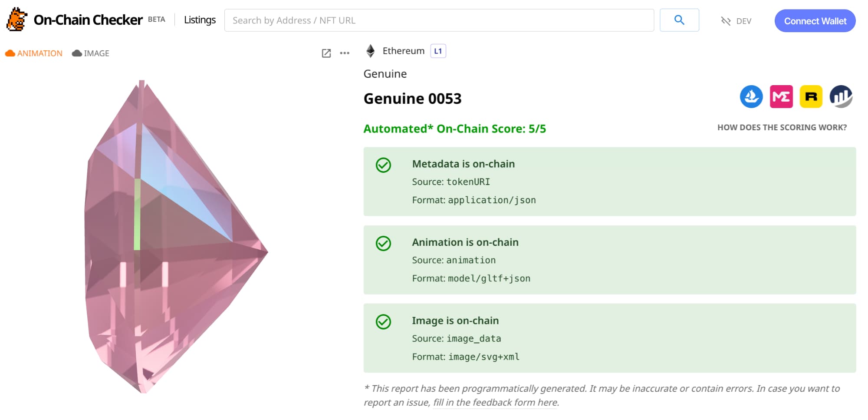Open NFT on OpenSea marketplace icon
Screen dimensions: 868x420
tap(751, 96)
